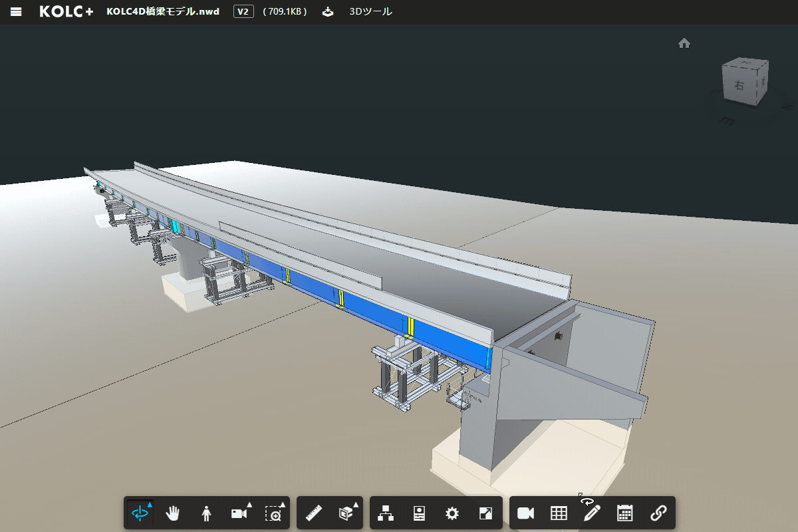Viewport: 798px width, 532px height.
Task: Open the hamburger main menu
Action: 17,12
